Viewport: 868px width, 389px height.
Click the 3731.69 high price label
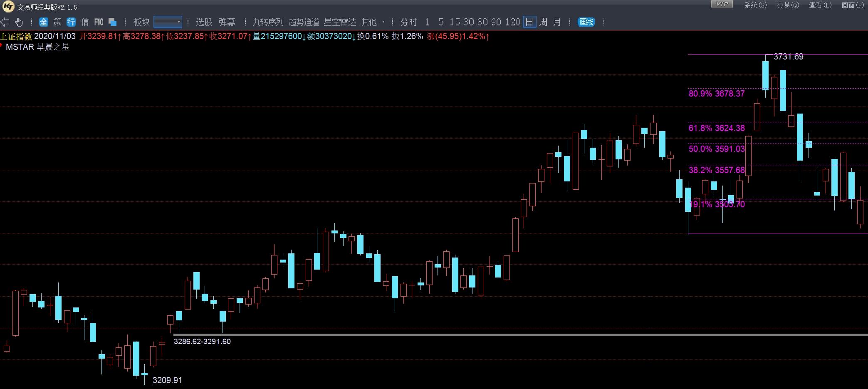click(788, 57)
